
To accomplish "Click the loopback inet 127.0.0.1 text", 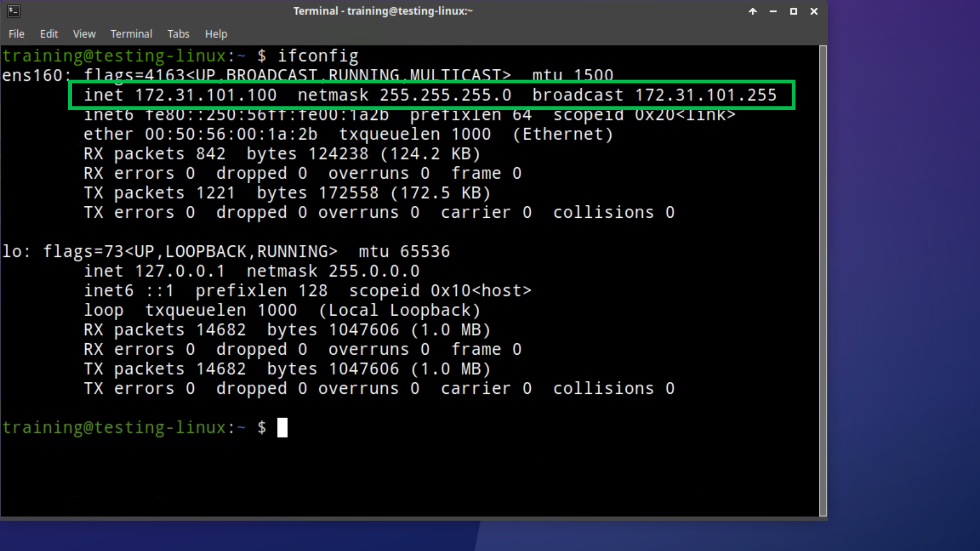I will [180, 271].
